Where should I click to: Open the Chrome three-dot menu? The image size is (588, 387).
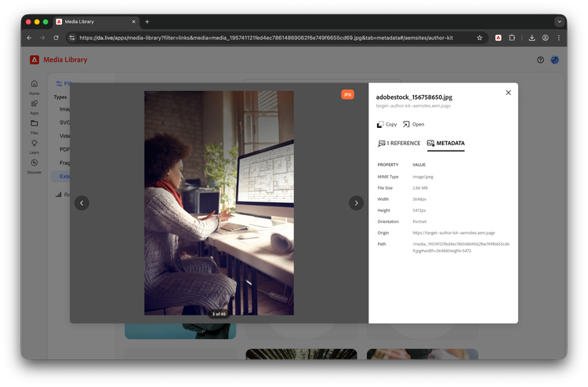pyautogui.click(x=559, y=37)
